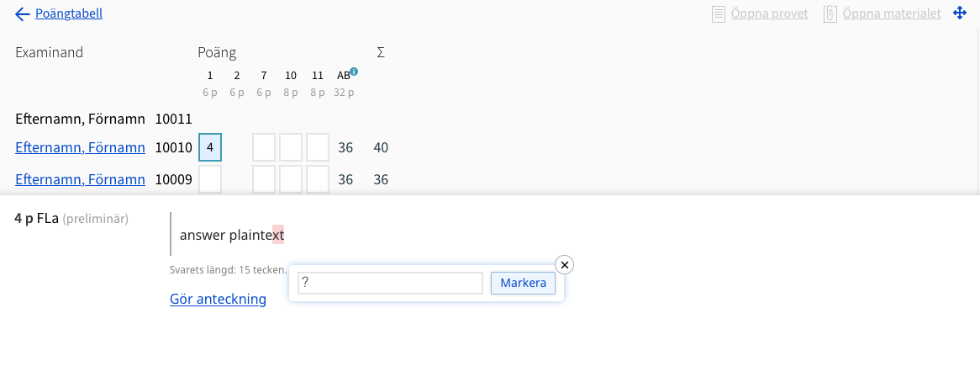Open the Öppna materialet link
This screenshot has height=377, width=980.
(892, 13)
